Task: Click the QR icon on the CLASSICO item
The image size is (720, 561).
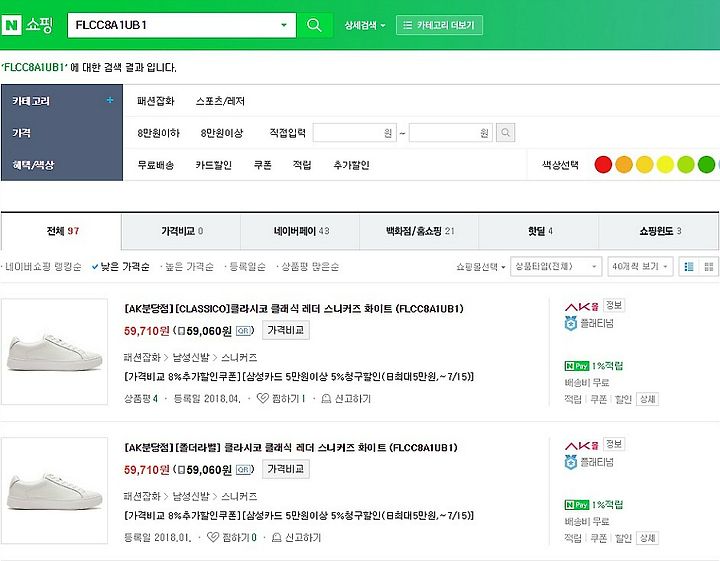Action: tap(243, 331)
